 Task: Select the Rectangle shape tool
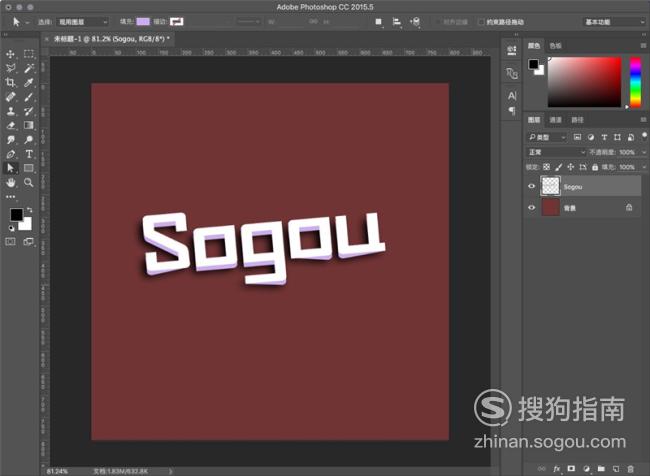tap(29, 168)
